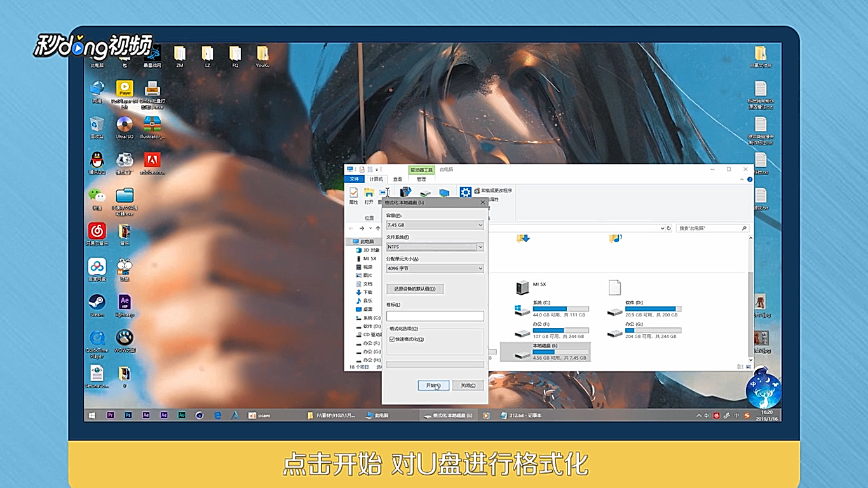Click the refresh button beside address bar
The height and width of the screenshot is (488, 868).
(668, 227)
